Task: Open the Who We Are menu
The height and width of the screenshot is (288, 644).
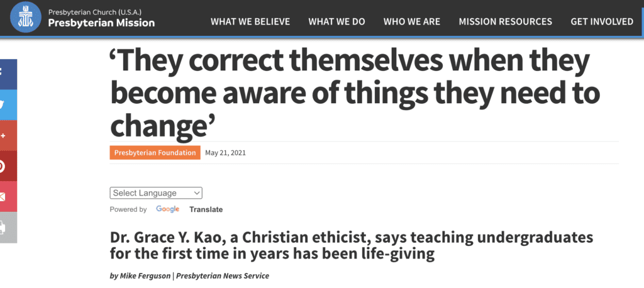Action: (411, 21)
